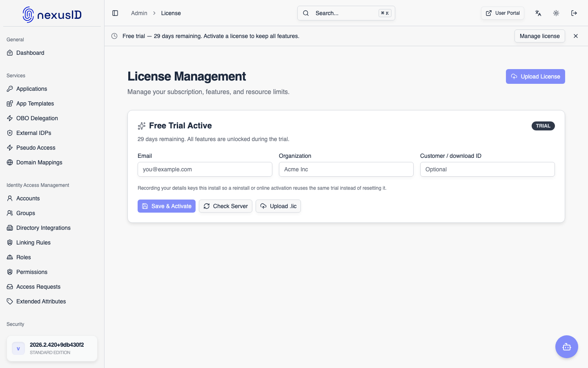Click the sparkle icon beside Free Trial Active
Image resolution: width=588 pixels, height=368 pixels.
142,126
